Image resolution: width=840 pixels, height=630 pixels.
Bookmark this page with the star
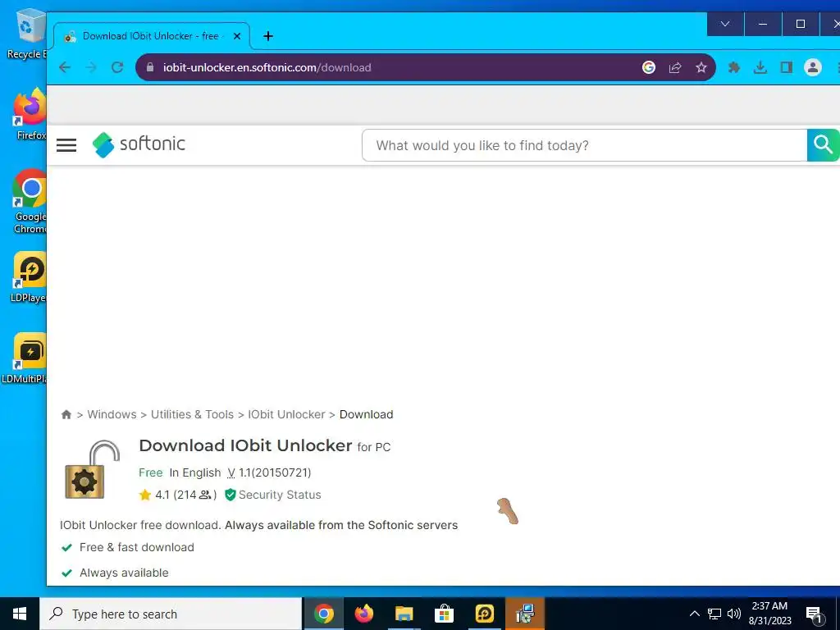(x=701, y=67)
